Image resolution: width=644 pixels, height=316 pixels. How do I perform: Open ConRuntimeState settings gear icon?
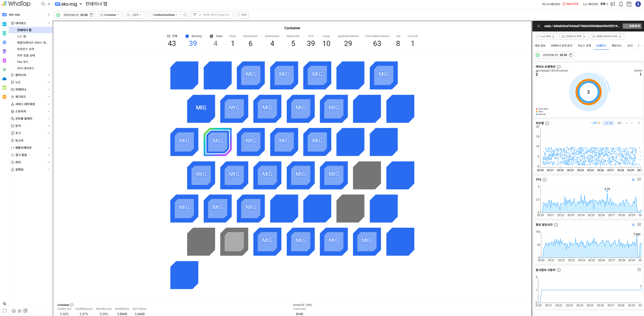[x=185, y=15]
